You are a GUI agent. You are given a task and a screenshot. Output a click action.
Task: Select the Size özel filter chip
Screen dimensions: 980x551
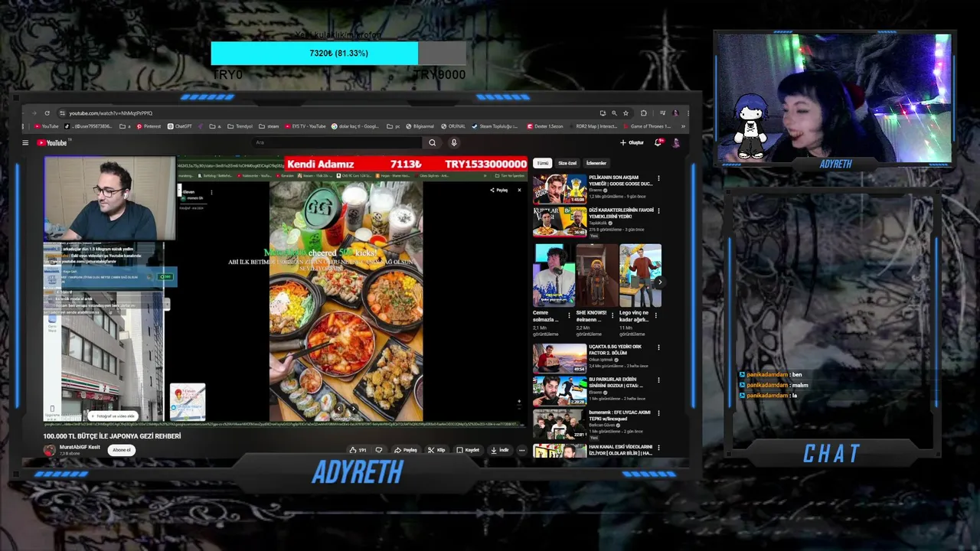[x=567, y=163]
